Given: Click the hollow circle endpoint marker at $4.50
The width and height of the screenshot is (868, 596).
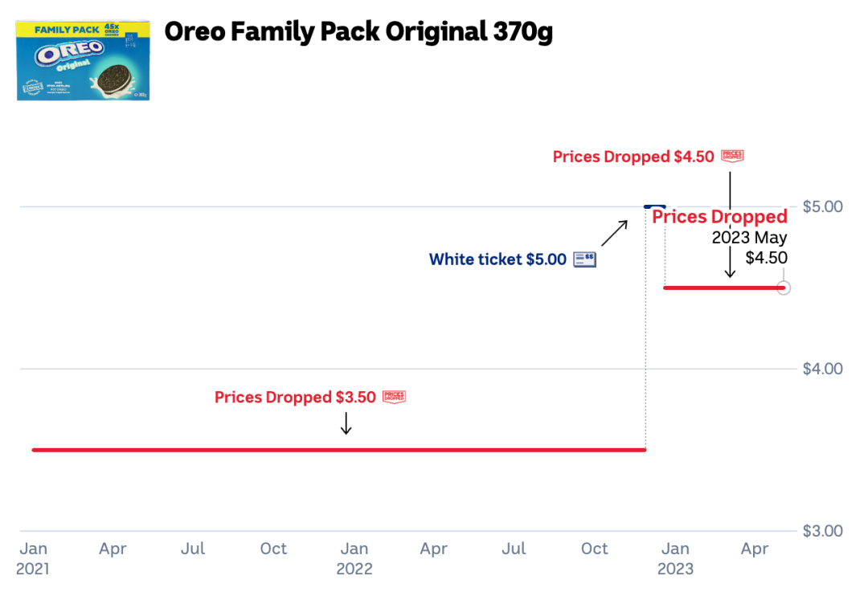Looking at the screenshot, I should [x=784, y=288].
